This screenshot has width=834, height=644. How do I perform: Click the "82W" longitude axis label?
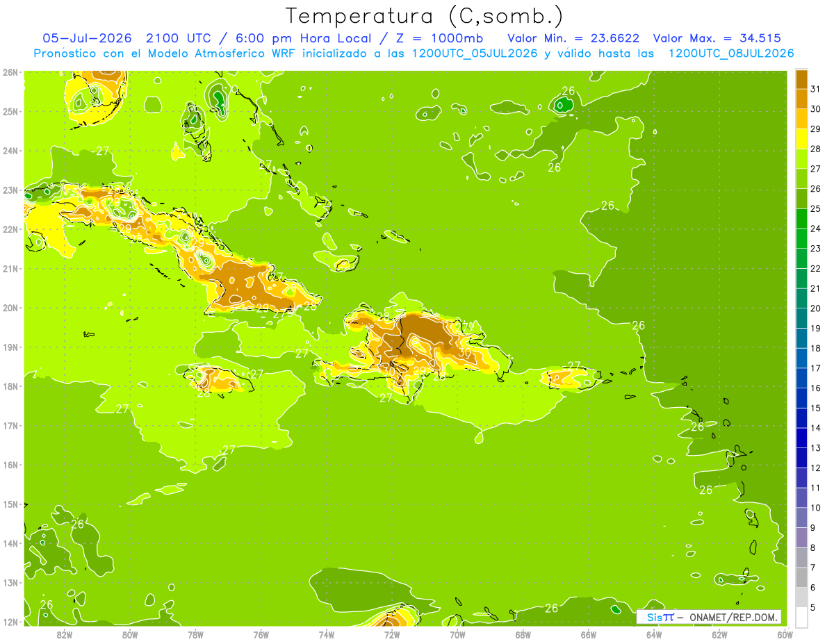coord(64,634)
